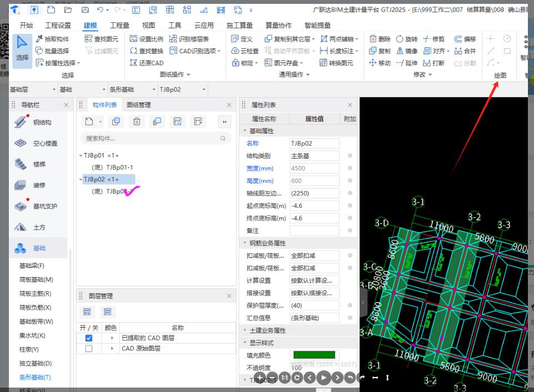Click 删除 delete tool in ribbon

(x=380, y=39)
